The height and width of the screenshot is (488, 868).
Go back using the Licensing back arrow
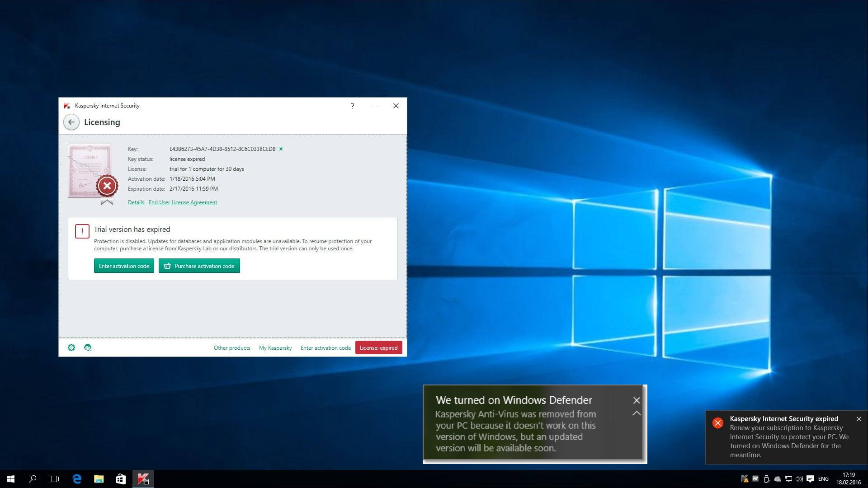pos(71,122)
